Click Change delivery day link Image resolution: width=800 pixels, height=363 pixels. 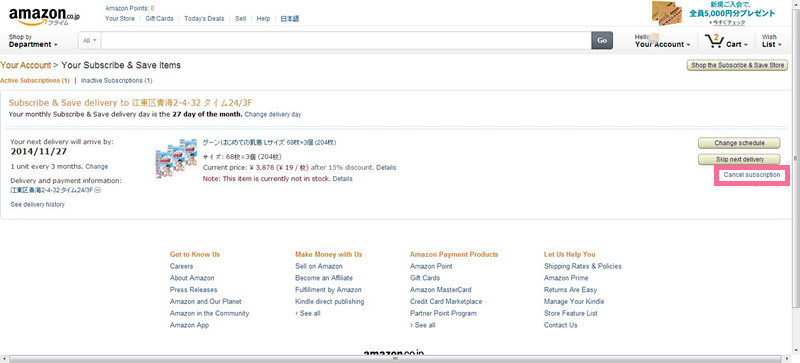point(273,114)
